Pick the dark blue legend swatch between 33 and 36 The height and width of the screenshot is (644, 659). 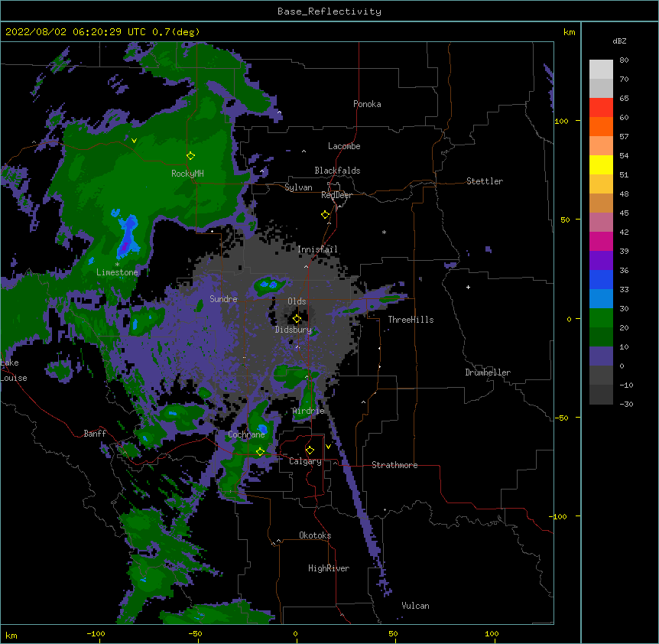pos(601,279)
